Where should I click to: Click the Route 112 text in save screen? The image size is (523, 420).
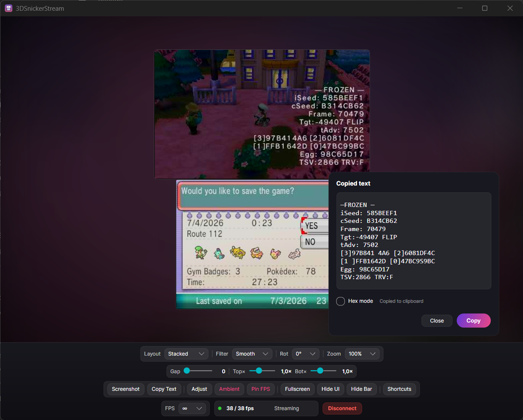pyautogui.click(x=205, y=234)
